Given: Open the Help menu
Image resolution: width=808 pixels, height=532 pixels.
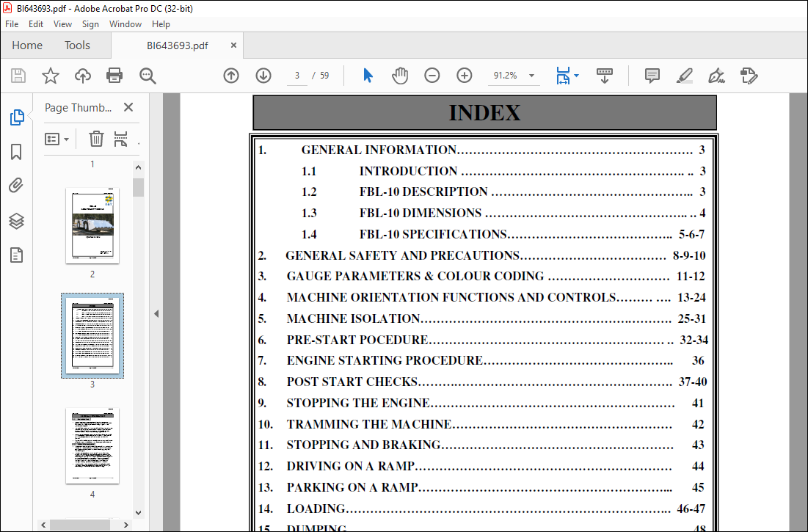Looking at the screenshot, I should point(161,24).
